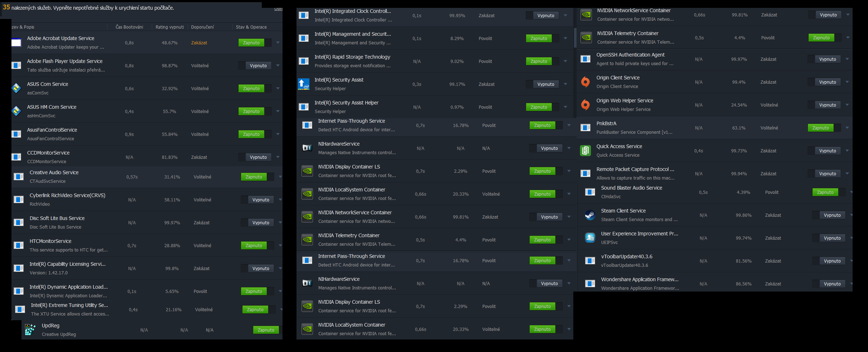Image resolution: width=868 pixels, height=352 pixels.
Task: Click the Origin Client Service icon
Action: click(x=585, y=82)
